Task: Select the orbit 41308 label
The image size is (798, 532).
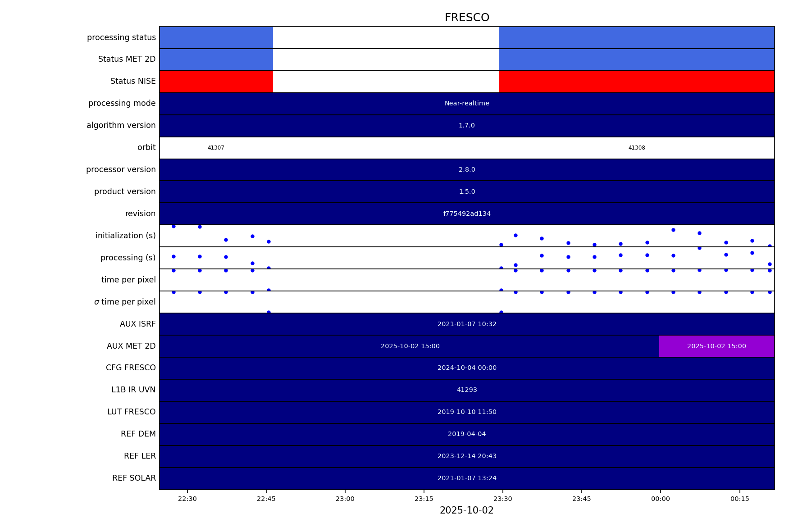Action: [x=636, y=148]
